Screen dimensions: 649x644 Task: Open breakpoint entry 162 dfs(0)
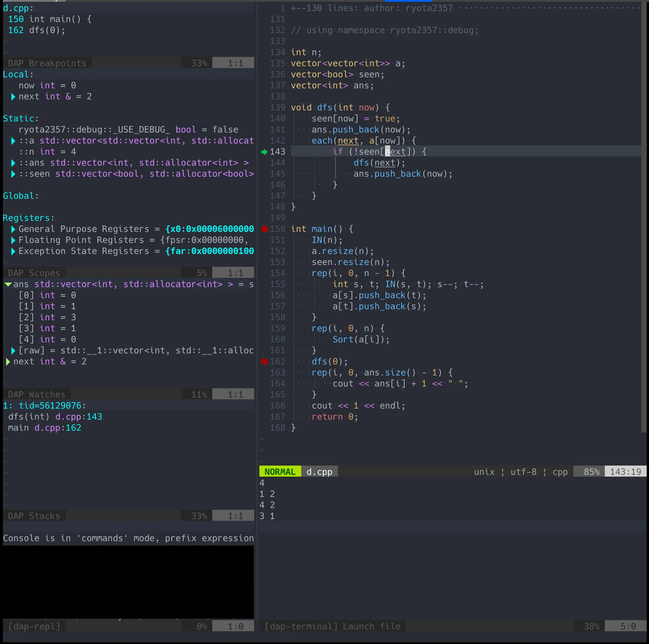click(x=36, y=30)
